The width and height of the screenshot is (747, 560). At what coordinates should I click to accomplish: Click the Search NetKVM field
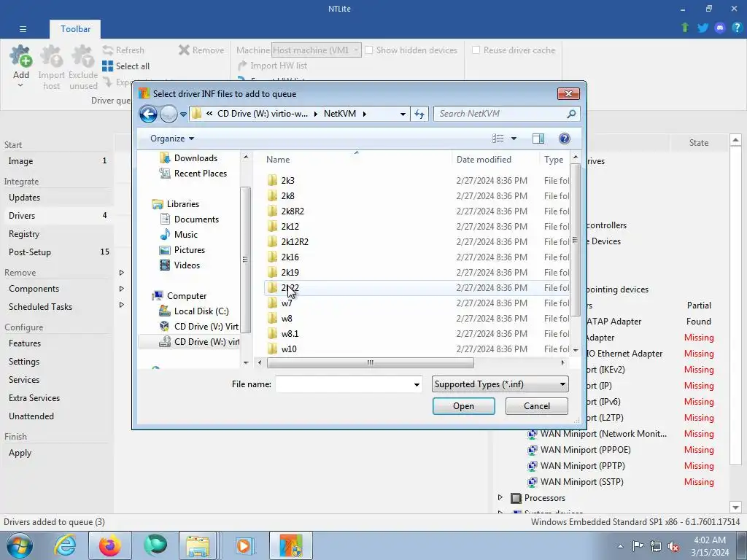pyautogui.click(x=500, y=114)
